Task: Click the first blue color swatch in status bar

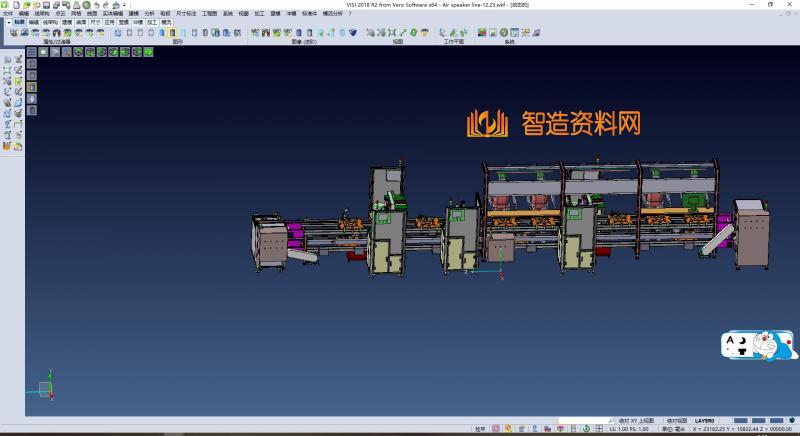Action: 739,421
